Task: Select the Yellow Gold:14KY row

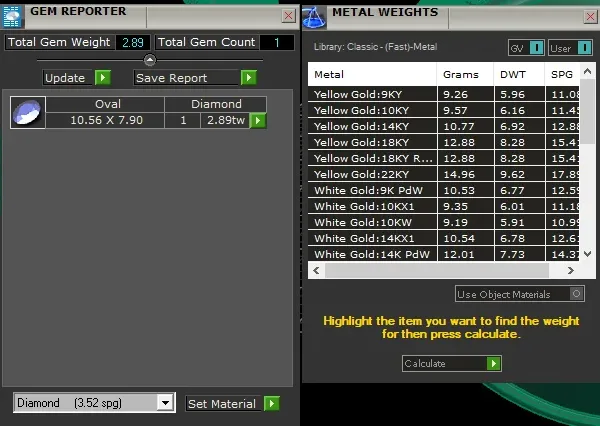Action: 443,126
